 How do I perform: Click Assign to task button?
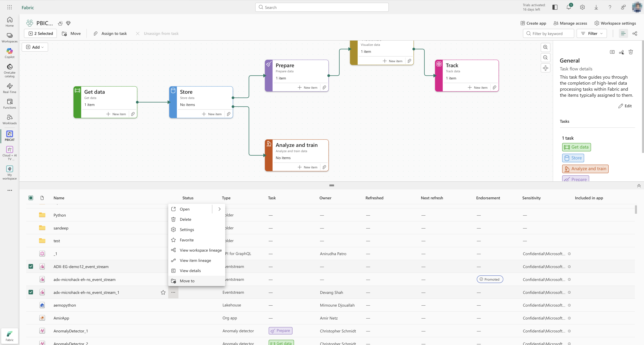click(110, 34)
